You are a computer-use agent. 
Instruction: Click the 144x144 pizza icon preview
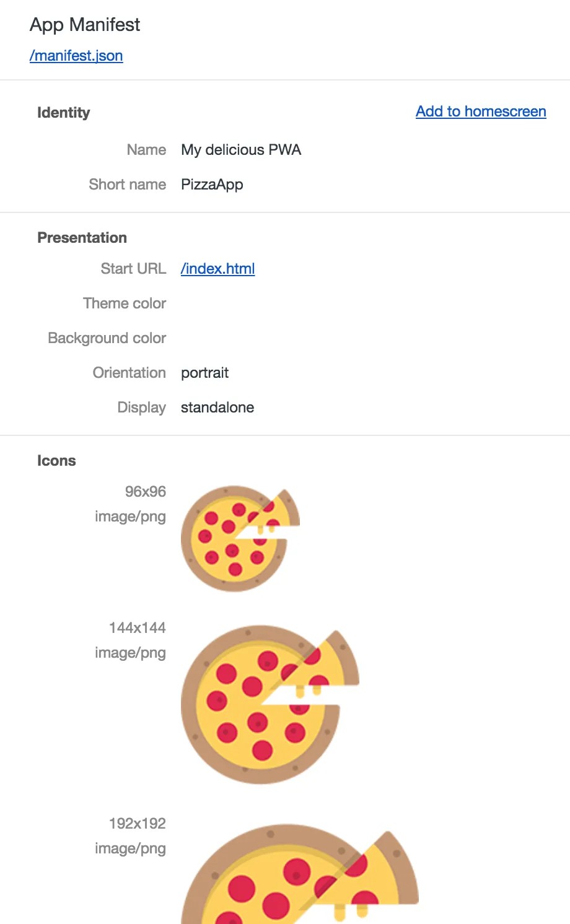270,705
